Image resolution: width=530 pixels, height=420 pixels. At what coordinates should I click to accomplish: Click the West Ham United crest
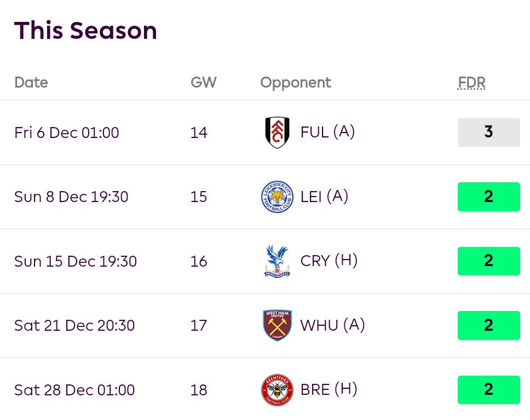point(277,325)
